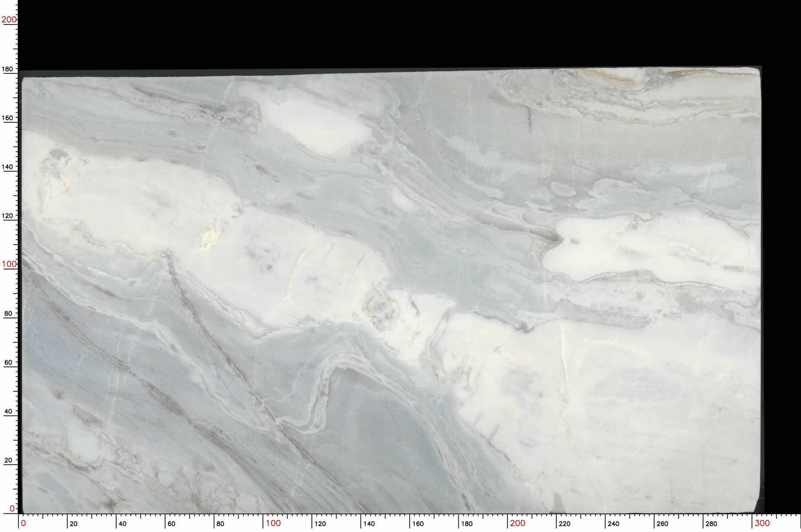
Task: Click the 20 label on the left ruler
Action: pyautogui.click(x=8, y=460)
